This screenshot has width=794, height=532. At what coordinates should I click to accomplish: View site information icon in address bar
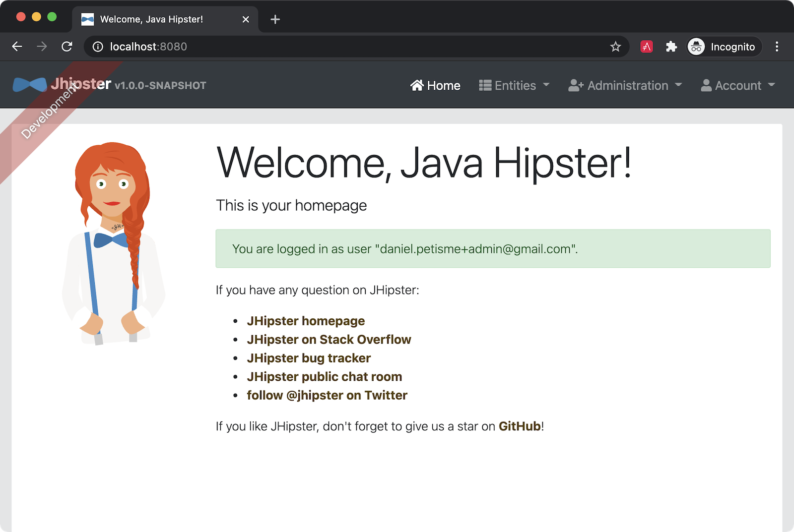point(98,47)
